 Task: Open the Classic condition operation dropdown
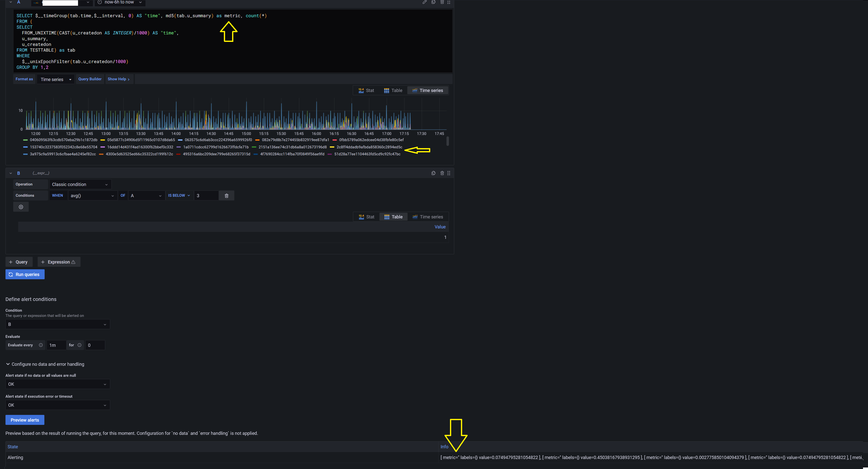pos(80,184)
